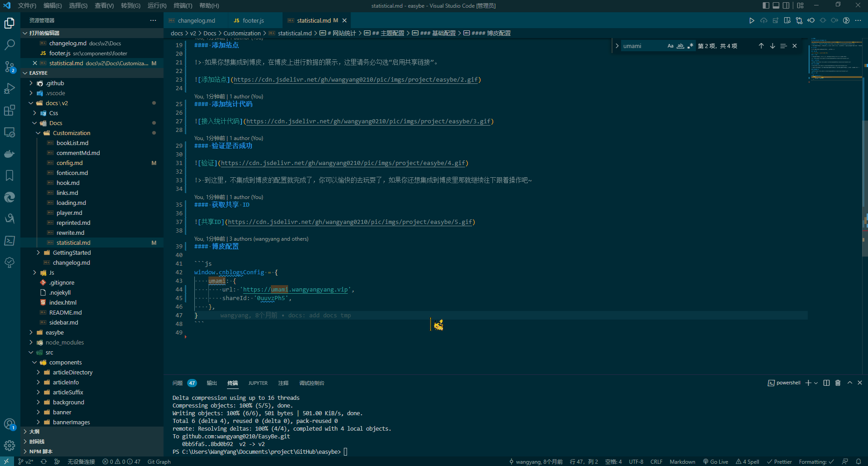The height and width of the screenshot is (466, 868).
Task: Open the easybe/5.gif link on line 37
Action: tap(350, 222)
